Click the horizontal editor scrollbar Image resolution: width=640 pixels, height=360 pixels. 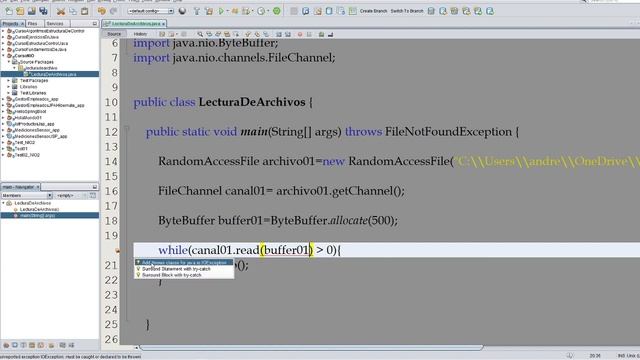pos(311,348)
